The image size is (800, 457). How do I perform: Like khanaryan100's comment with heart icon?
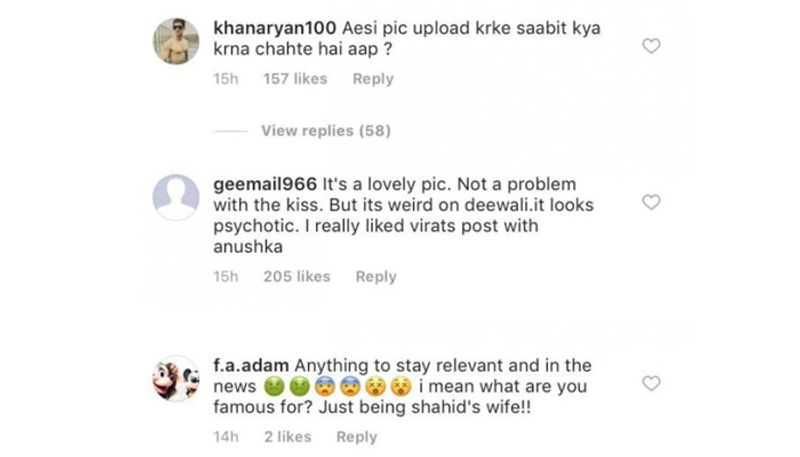[x=651, y=46]
